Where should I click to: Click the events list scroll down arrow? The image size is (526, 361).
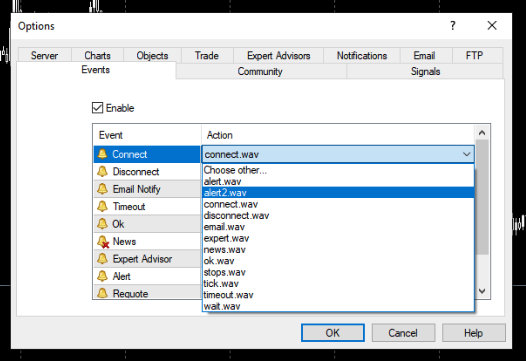(482, 291)
